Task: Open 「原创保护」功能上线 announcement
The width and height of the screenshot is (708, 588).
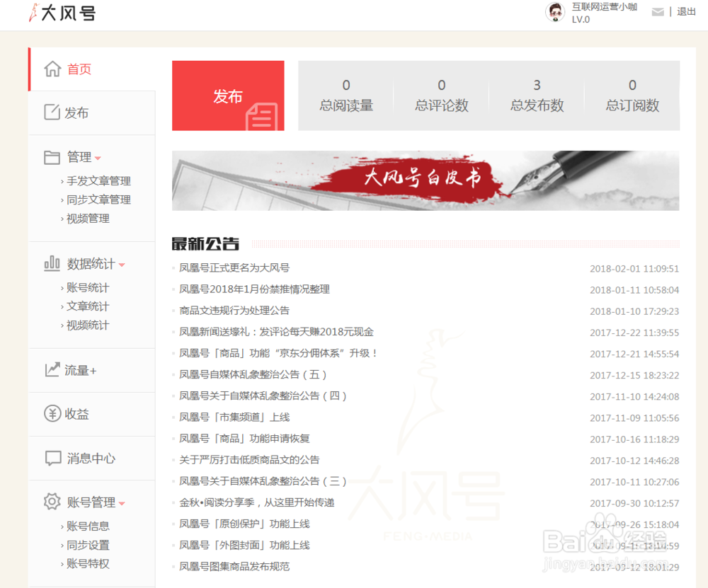Action: coord(244,524)
